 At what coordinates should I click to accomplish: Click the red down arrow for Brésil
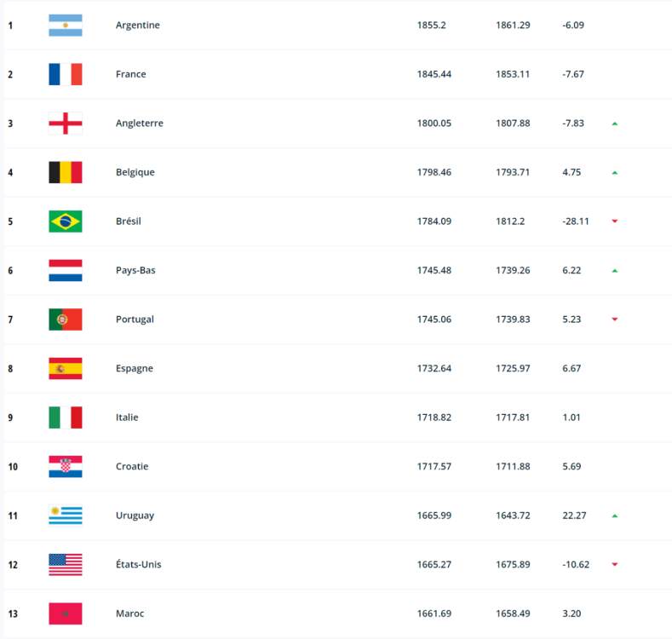[x=614, y=222]
